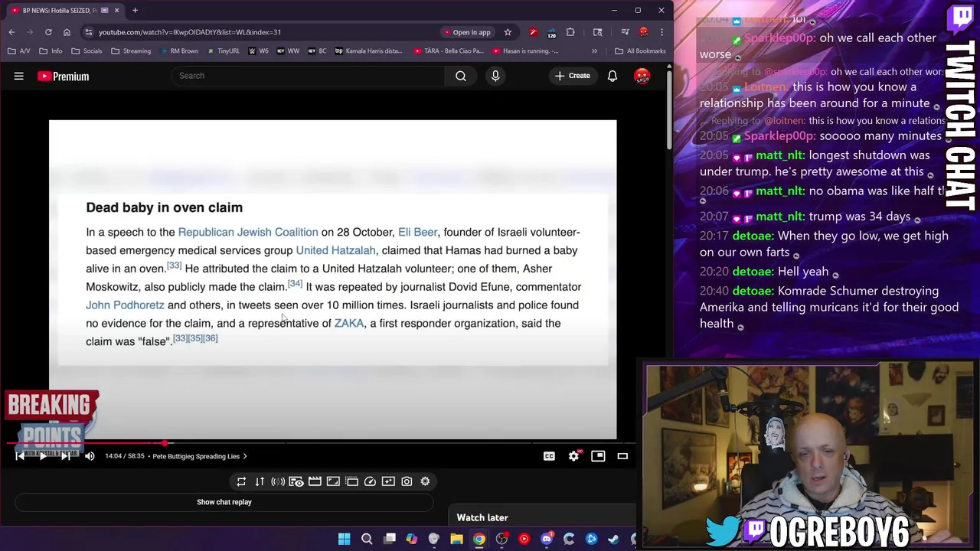The width and height of the screenshot is (980, 551).
Task: Open the Windows Start menu
Action: click(x=345, y=539)
